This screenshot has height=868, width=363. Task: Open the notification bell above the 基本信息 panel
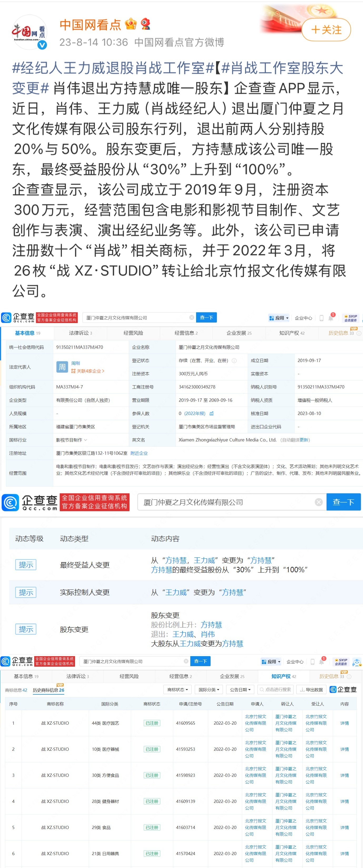click(x=331, y=318)
